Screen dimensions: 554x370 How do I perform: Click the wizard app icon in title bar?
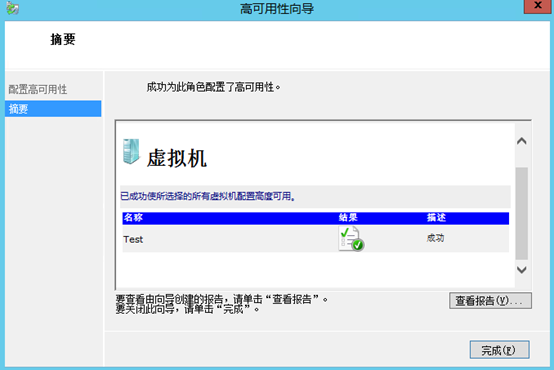tap(13, 8)
